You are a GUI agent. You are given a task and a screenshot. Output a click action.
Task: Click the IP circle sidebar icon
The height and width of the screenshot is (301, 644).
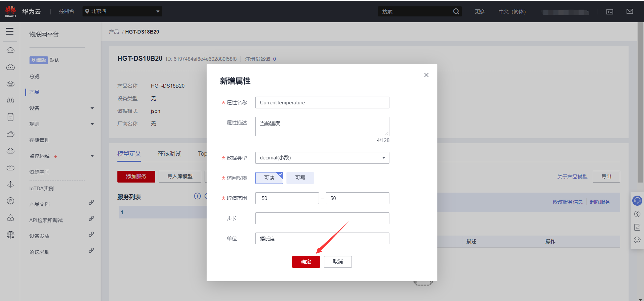[x=10, y=201]
